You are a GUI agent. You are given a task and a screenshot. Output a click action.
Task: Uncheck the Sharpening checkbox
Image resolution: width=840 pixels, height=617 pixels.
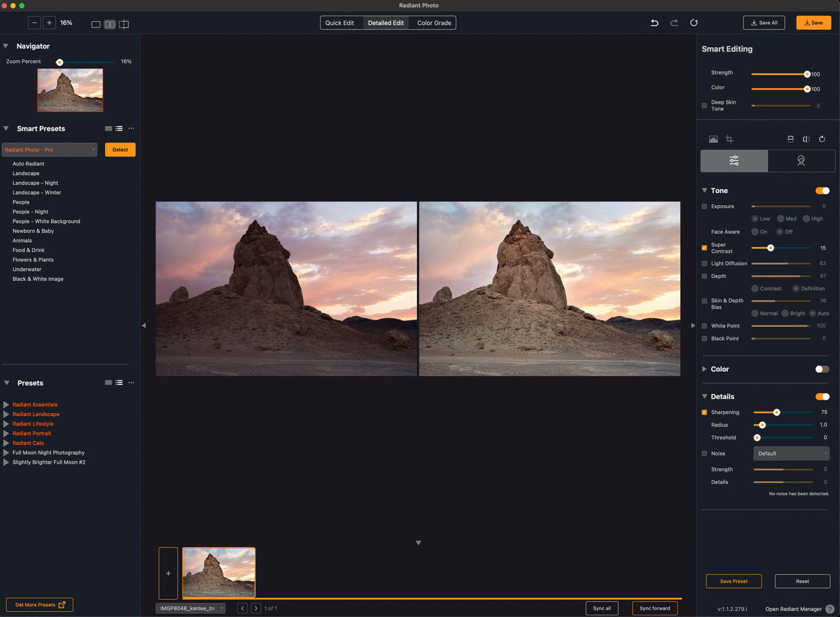[705, 412]
